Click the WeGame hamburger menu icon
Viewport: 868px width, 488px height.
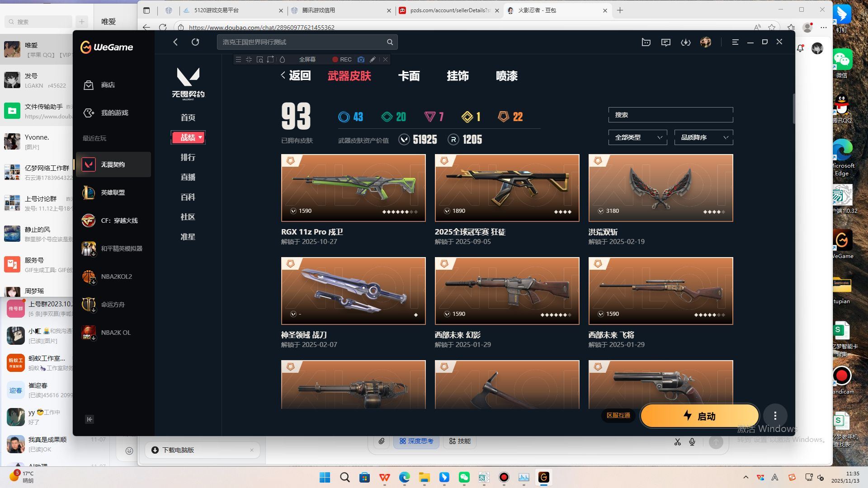pyautogui.click(x=735, y=42)
